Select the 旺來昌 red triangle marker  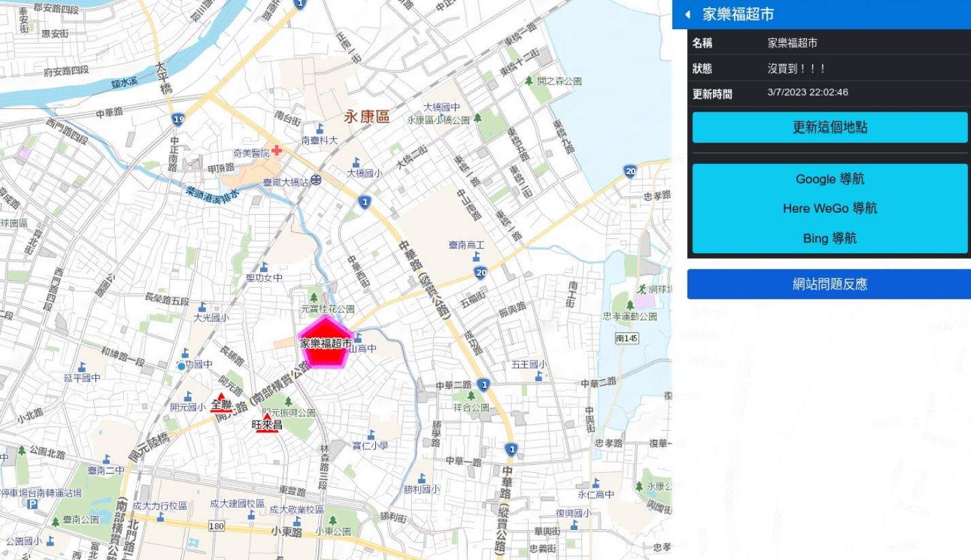pos(267,423)
